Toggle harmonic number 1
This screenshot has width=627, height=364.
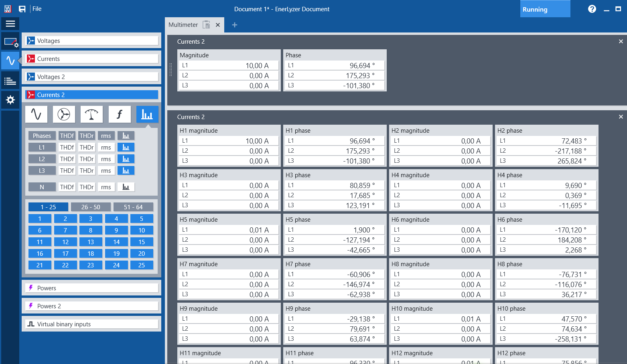coord(40,219)
